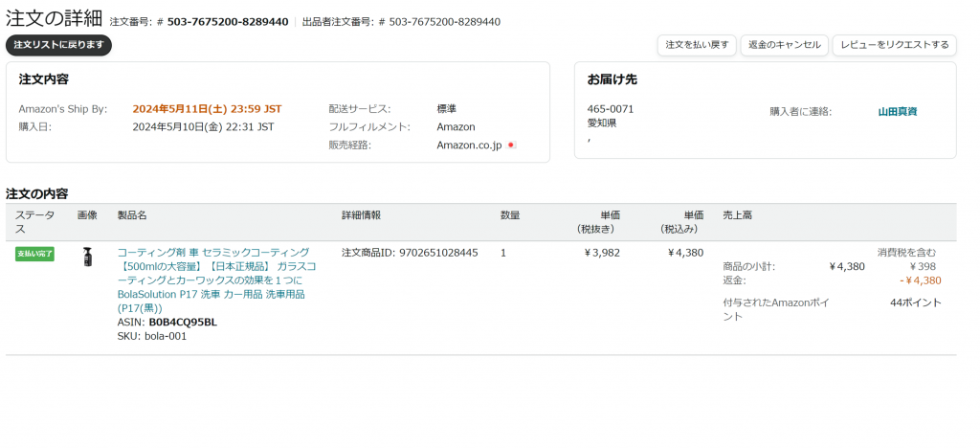Click the SKU value bola-001
980x448 pixels.
coord(166,336)
